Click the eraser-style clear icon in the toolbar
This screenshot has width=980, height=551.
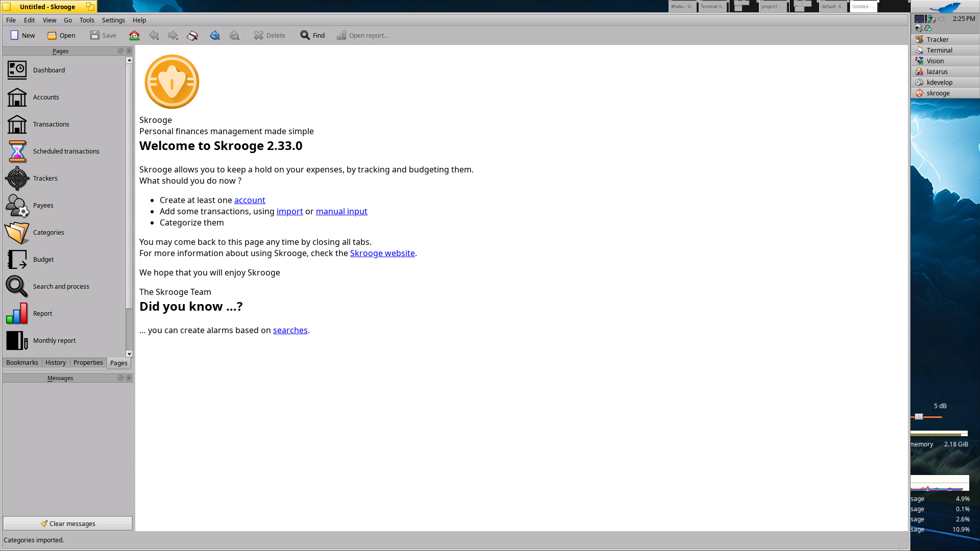192,35
